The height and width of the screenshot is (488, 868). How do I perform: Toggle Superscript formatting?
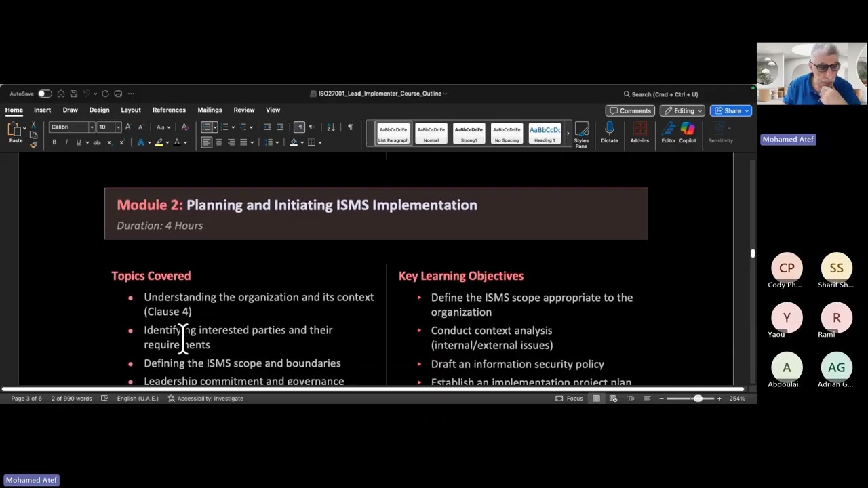pos(121,142)
